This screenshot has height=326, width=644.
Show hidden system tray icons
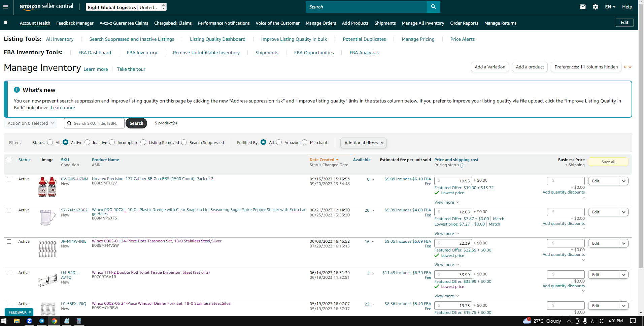point(569,321)
